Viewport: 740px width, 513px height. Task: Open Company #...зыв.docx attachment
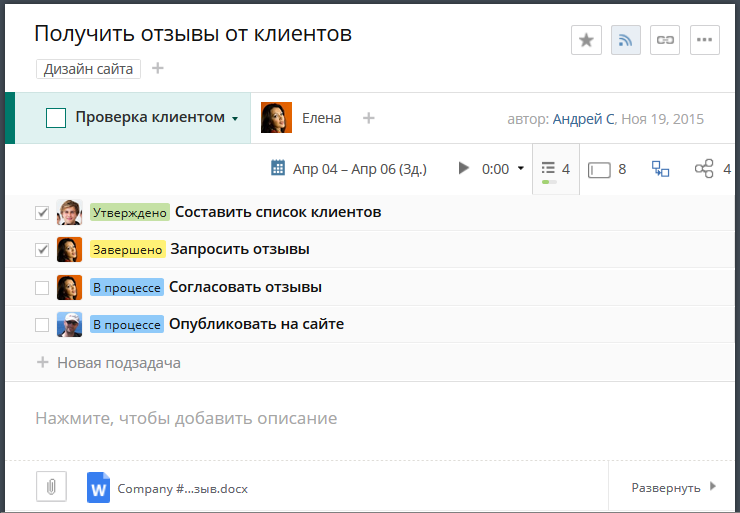(x=182, y=488)
